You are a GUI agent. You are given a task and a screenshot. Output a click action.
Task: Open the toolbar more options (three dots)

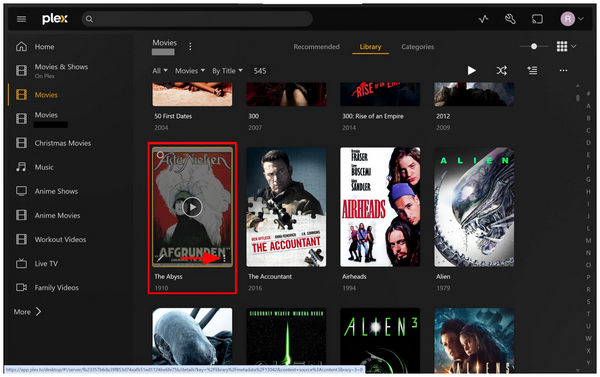click(563, 70)
